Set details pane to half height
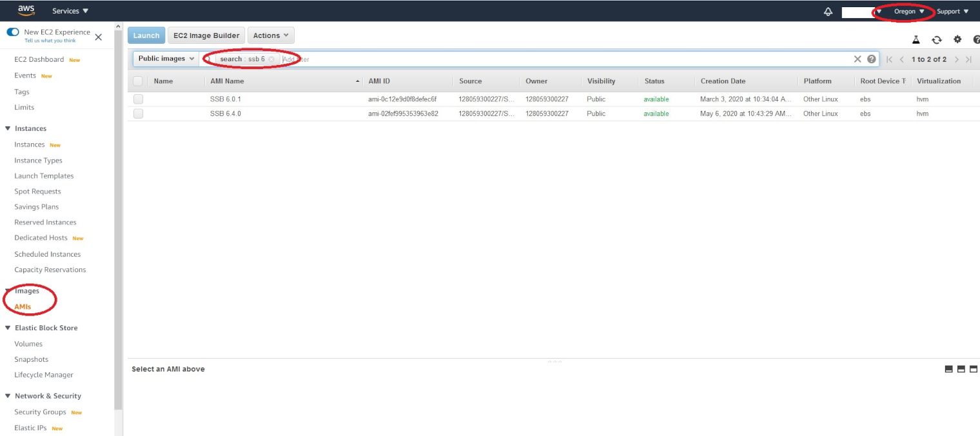The image size is (980, 436). tap(961, 369)
